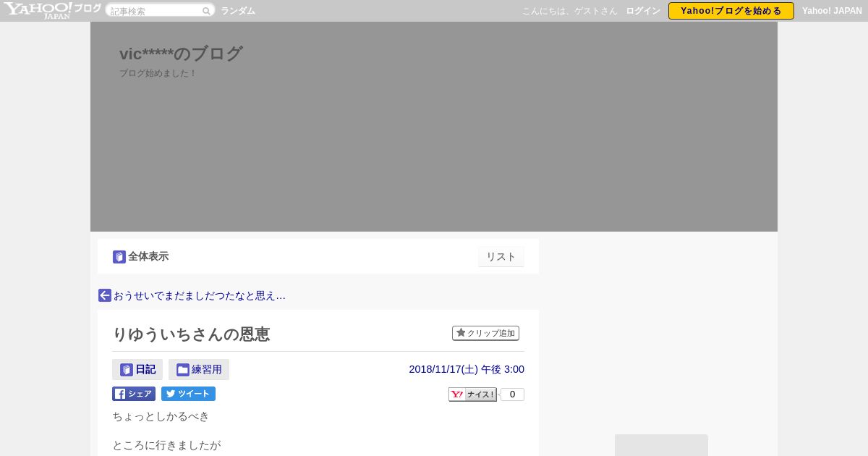Click the Twitter ツイート bird button
868x456 pixels.
click(188, 394)
